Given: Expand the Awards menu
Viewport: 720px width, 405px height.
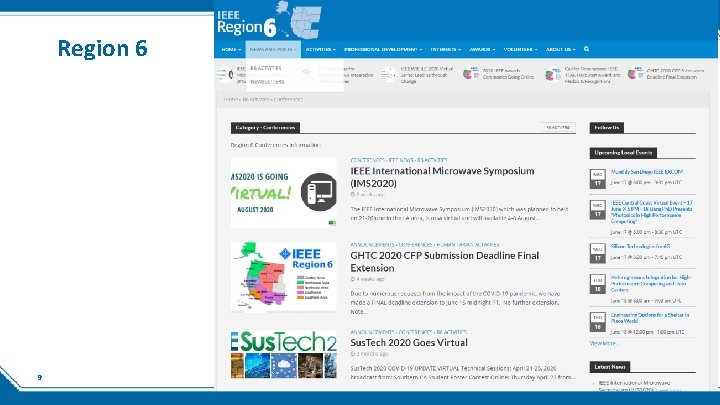Looking at the screenshot, I should pos(482,49).
